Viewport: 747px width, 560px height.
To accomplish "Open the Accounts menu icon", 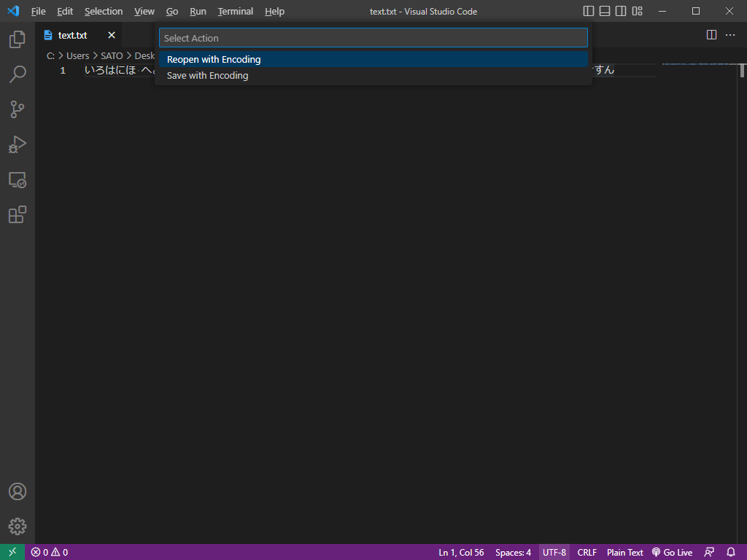I will (x=18, y=491).
